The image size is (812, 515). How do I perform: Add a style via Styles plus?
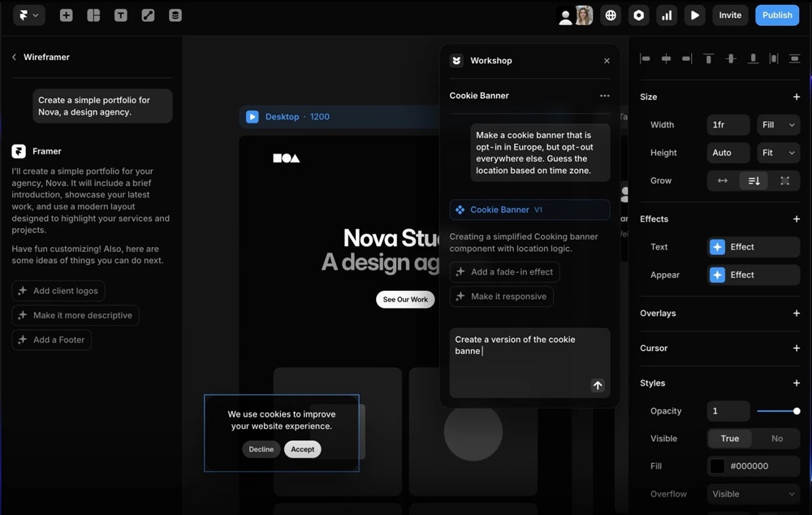[x=797, y=383]
